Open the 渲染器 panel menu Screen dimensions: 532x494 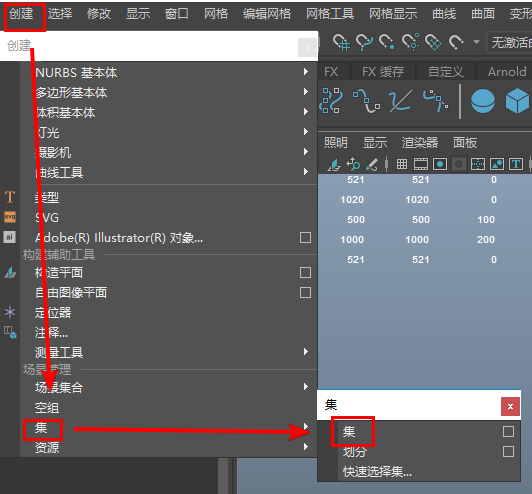click(420, 142)
